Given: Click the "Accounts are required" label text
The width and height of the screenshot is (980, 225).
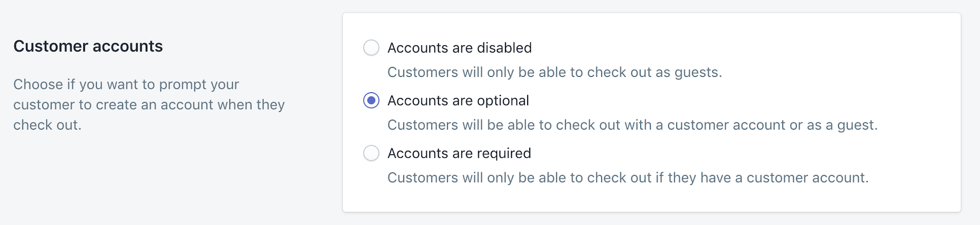Looking at the screenshot, I should click(x=459, y=153).
